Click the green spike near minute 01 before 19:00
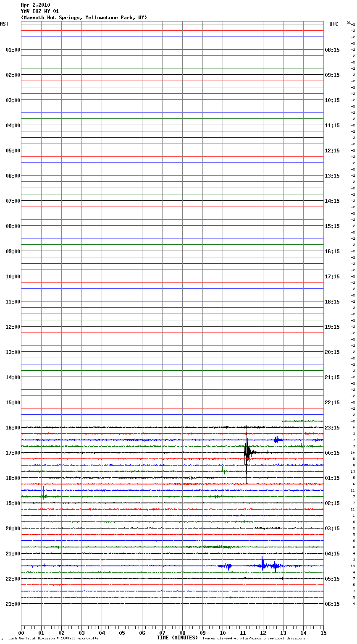Image resolution: width=357 pixels, height=644 pixels. (43, 492)
